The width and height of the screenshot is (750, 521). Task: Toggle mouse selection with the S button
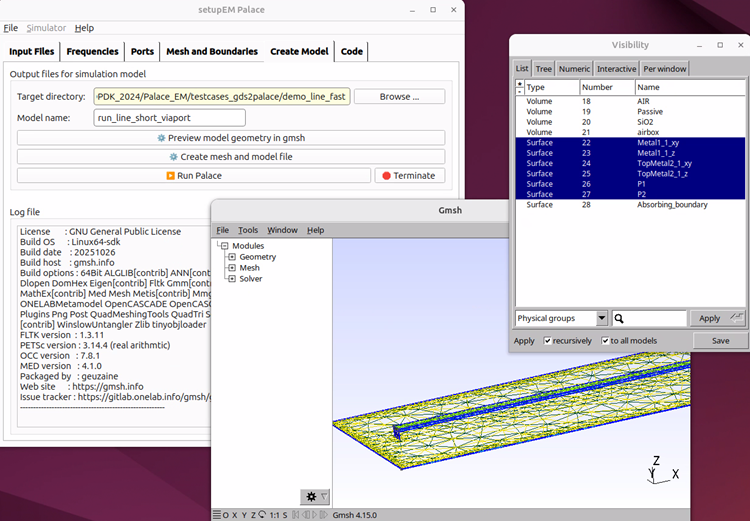coord(285,515)
